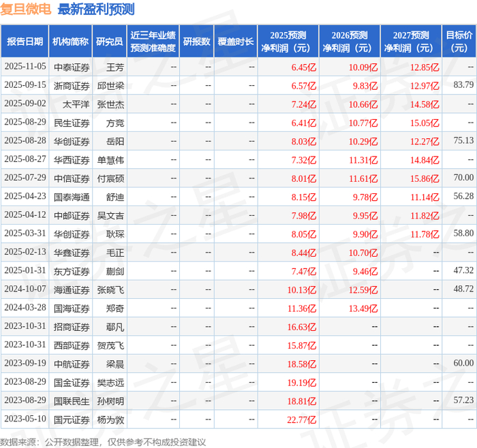Select the target price 75.13
The image size is (477, 448).
[x=463, y=140]
